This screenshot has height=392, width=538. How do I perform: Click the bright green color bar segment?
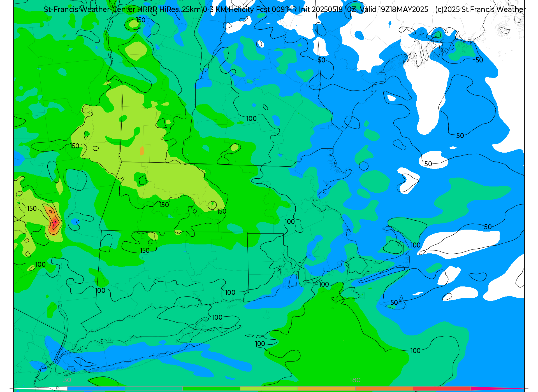click(x=211, y=388)
